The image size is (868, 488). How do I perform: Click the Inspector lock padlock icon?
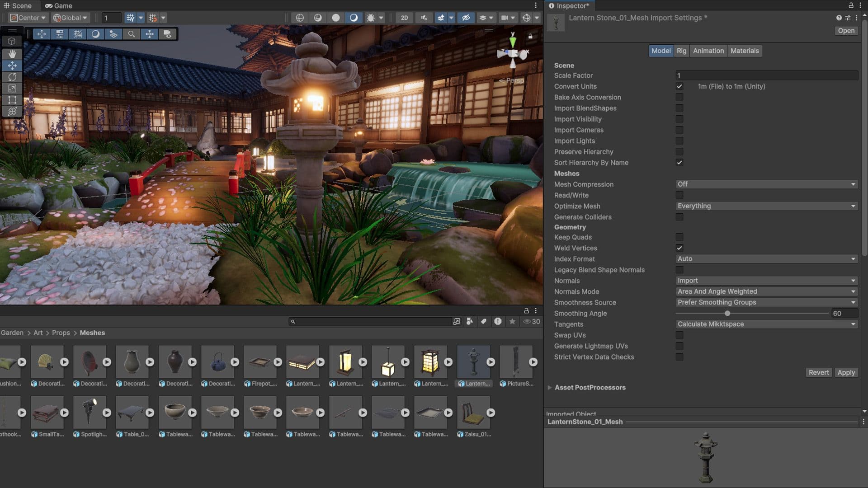point(850,5)
